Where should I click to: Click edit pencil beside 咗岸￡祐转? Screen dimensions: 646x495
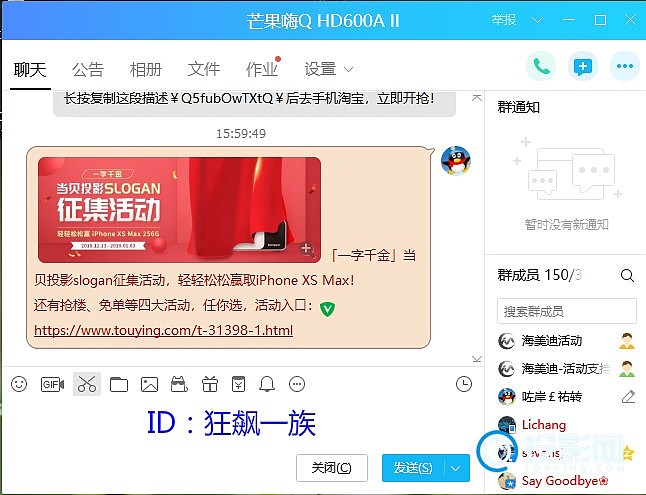point(628,397)
